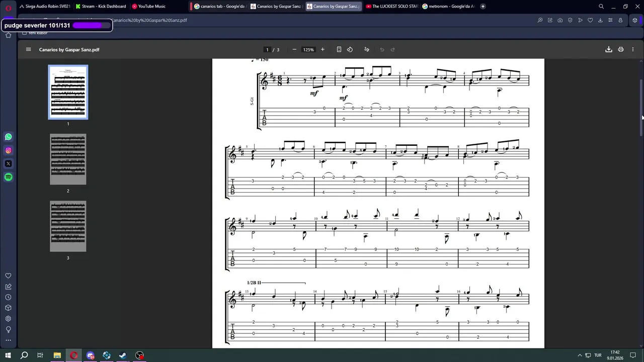Toggle the PDF sidebar menu icon
644x362 pixels.
pos(28,49)
